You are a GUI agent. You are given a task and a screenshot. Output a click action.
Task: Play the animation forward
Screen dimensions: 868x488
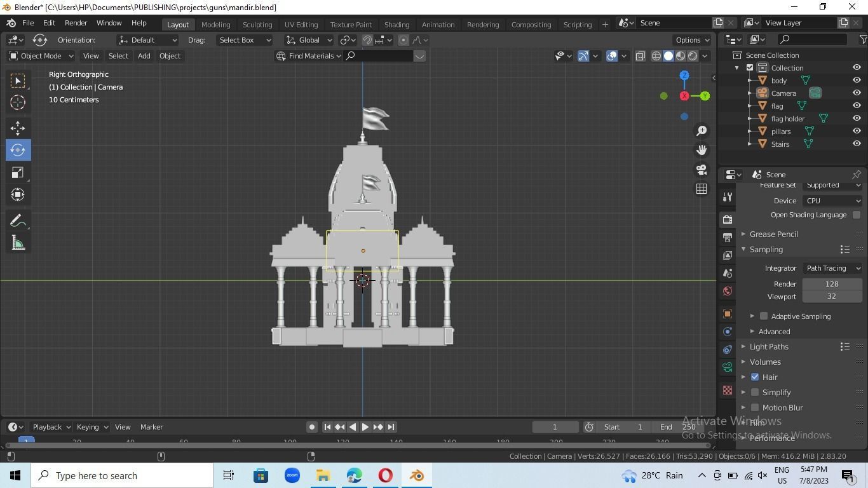tap(365, 427)
